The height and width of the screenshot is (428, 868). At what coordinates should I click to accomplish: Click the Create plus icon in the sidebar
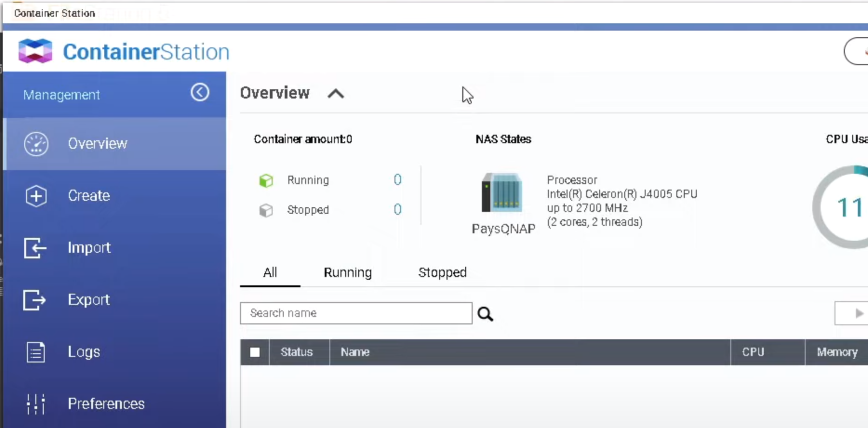(x=36, y=196)
